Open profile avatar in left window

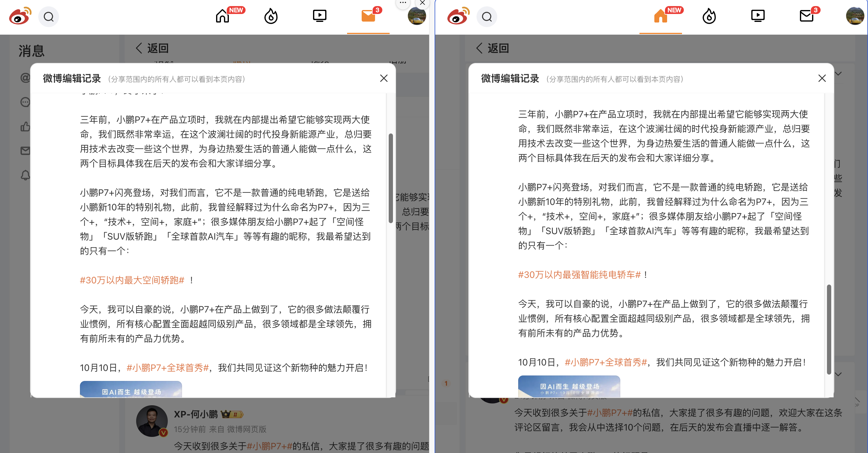pyautogui.click(x=417, y=16)
